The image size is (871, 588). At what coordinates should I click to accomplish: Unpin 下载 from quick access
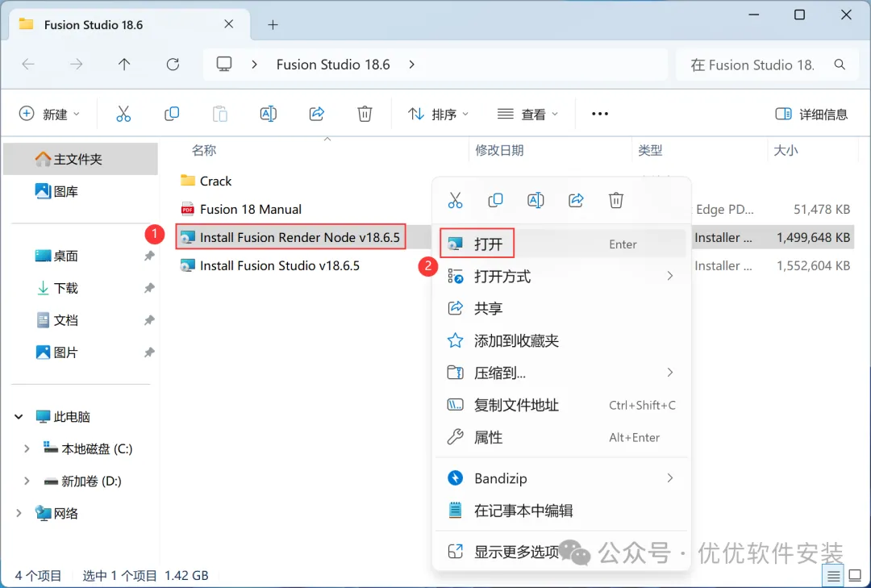click(x=149, y=288)
